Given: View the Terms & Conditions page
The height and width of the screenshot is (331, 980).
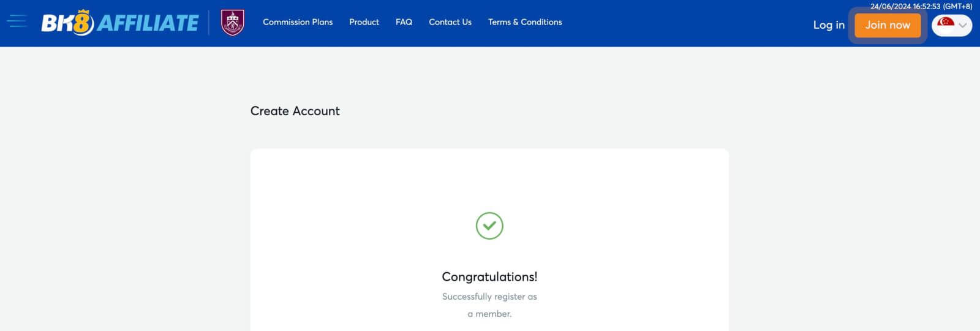Looking at the screenshot, I should (525, 22).
